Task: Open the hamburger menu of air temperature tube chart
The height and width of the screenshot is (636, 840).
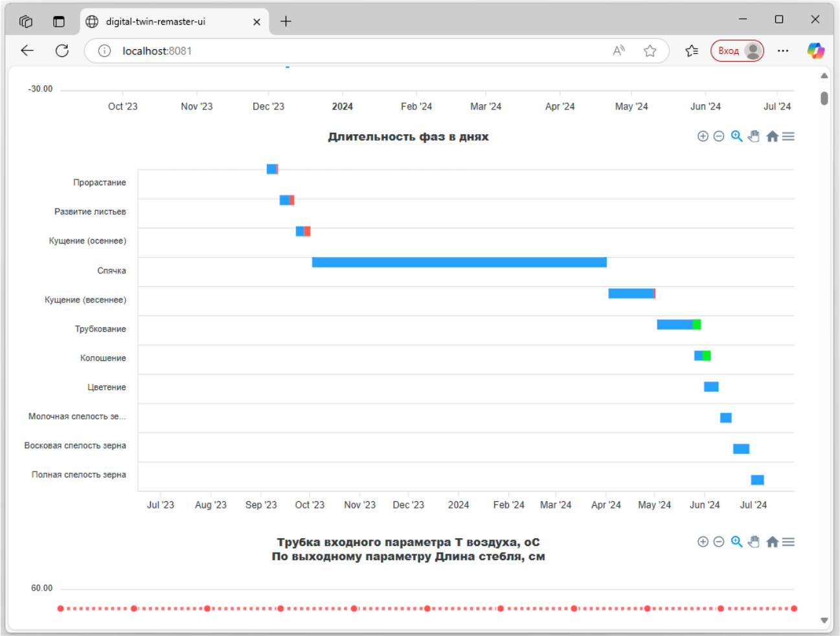Action: tap(788, 541)
